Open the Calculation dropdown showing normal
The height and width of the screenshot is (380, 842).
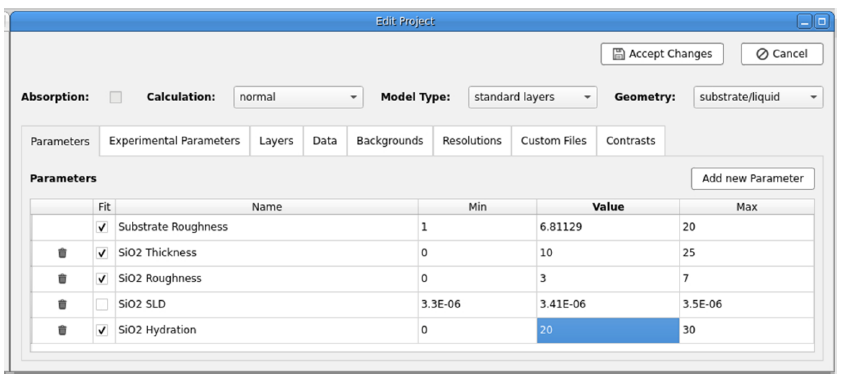[x=299, y=97]
